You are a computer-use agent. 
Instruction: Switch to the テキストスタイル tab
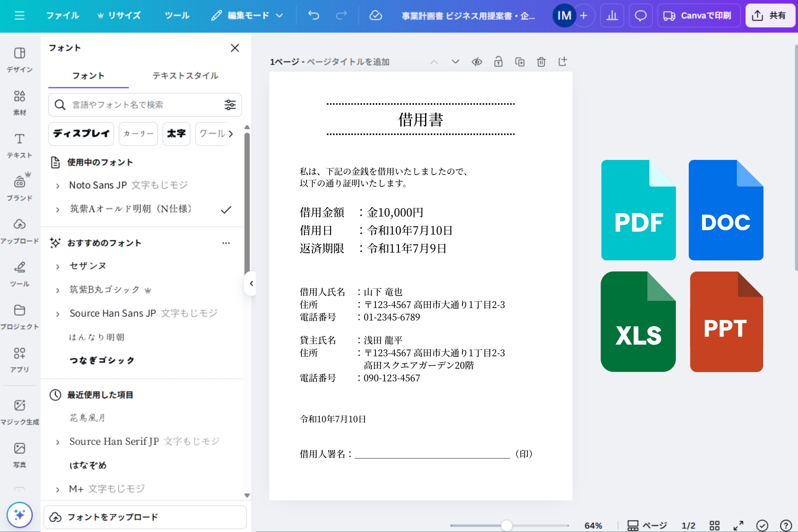click(185, 76)
